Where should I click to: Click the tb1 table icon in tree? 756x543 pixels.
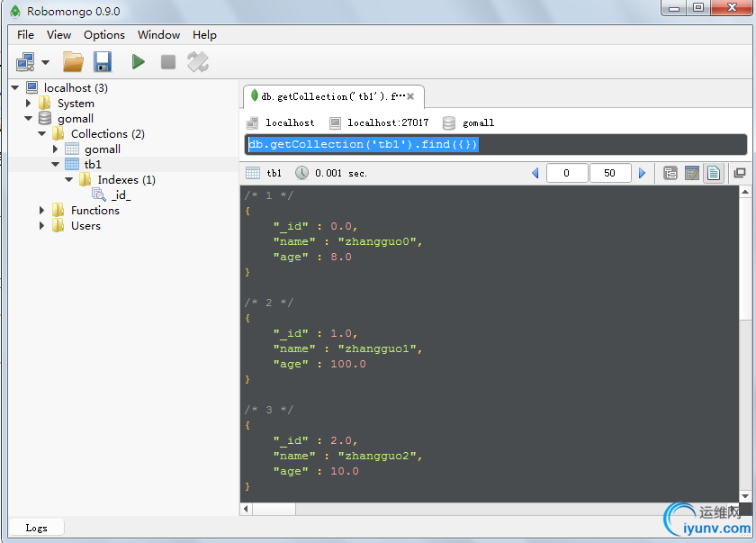tap(72, 165)
